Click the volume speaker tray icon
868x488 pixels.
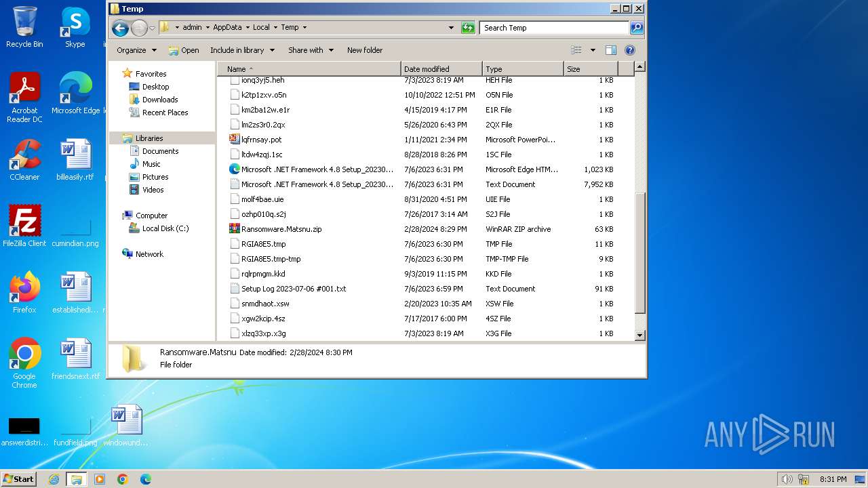[787, 479]
